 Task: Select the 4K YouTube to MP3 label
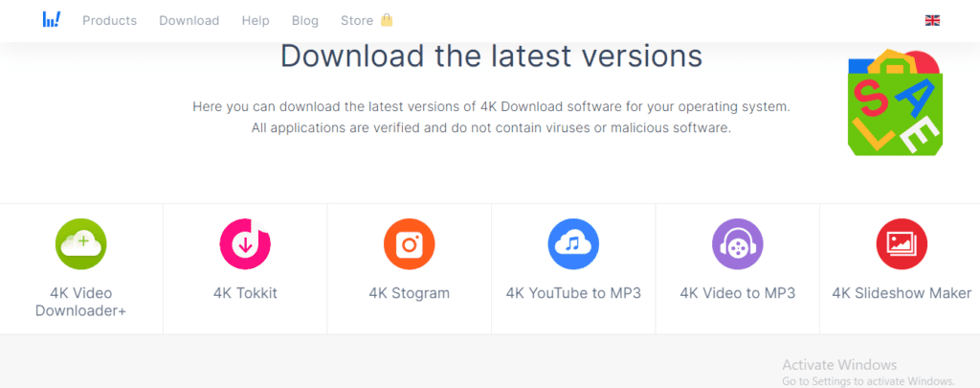pos(573,293)
